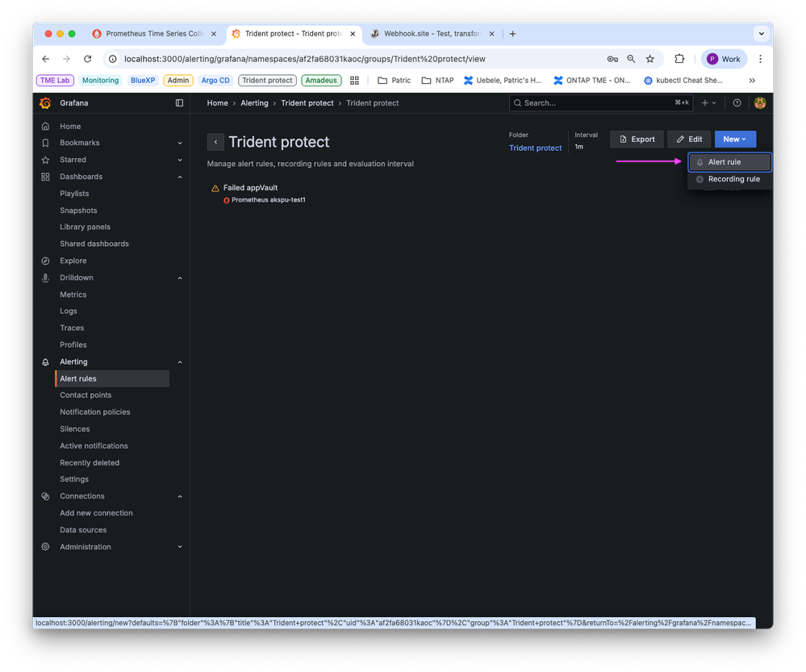
Task: Open the Connections icon in sidebar
Action: click(x=45, y=495)
